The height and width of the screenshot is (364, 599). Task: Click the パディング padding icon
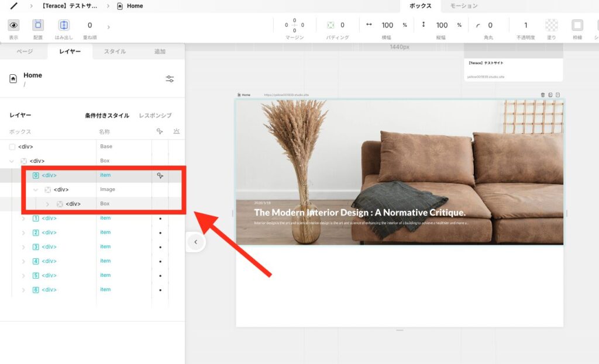tap(331, 25)
